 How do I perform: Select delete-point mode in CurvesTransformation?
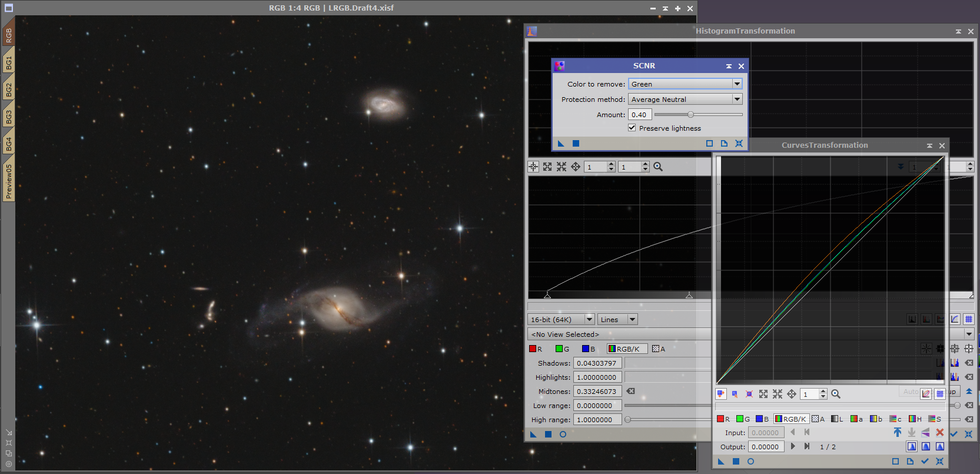tap(749, 394)
